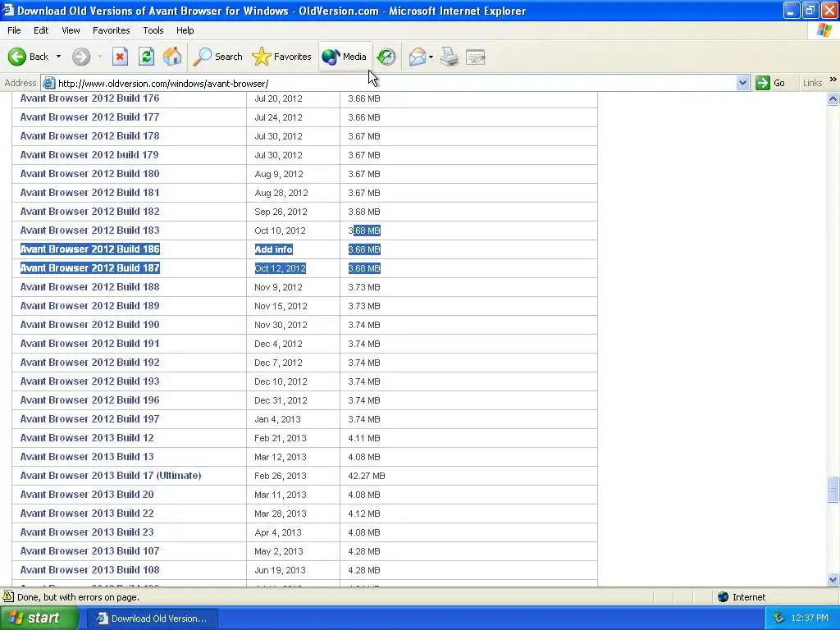Click the Go button

(770, 83)
